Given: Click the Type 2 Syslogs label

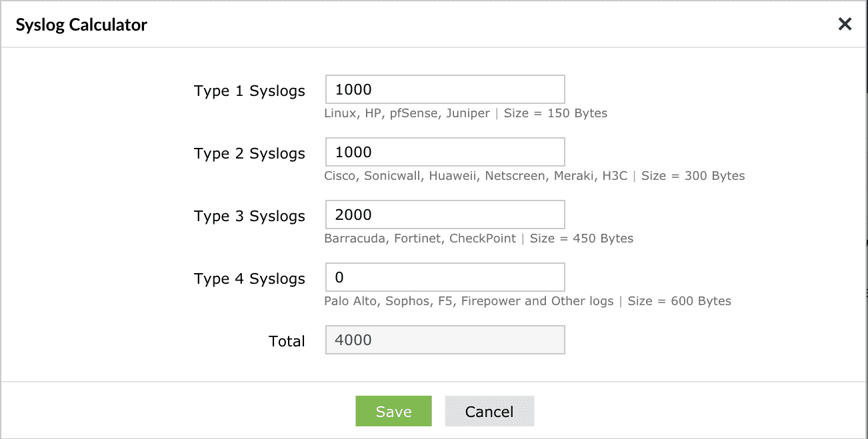Looking at the screenshot, I should click(249, 154).
